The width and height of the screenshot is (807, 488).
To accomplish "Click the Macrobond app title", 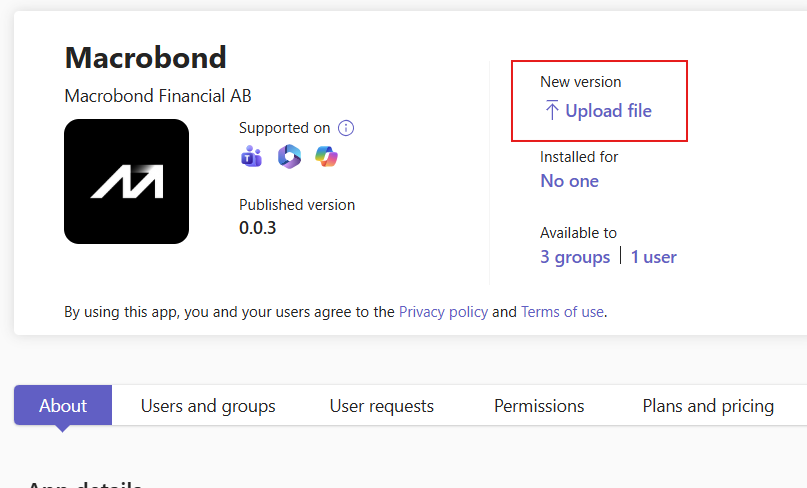I will click(146, 57).
